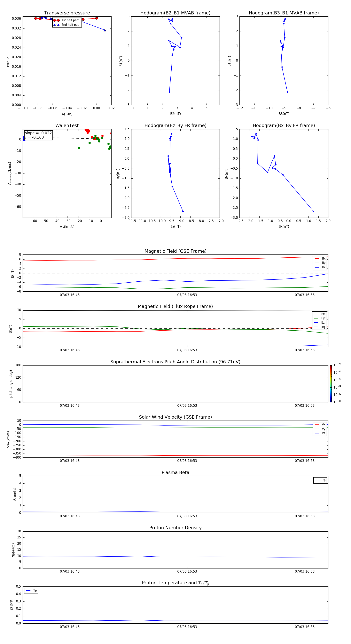Click the By entry in GSE legend
351x644 pixels.
[320, 263]
